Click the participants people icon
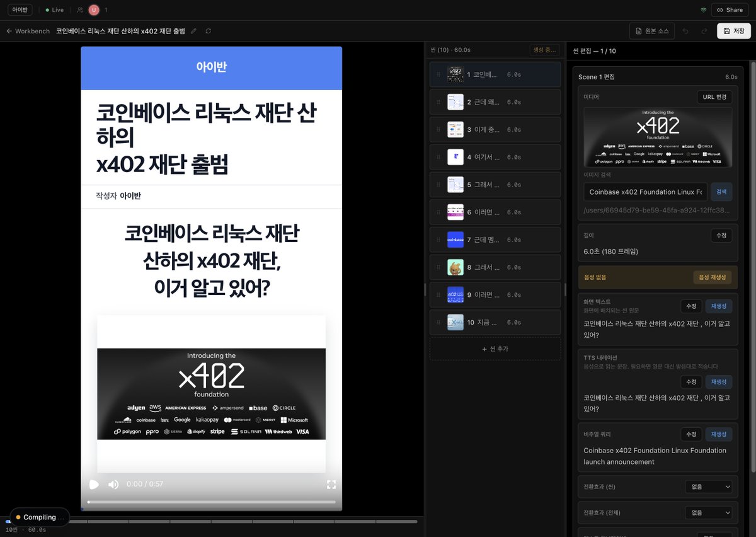The image size is (756, 537). (80, 10)
